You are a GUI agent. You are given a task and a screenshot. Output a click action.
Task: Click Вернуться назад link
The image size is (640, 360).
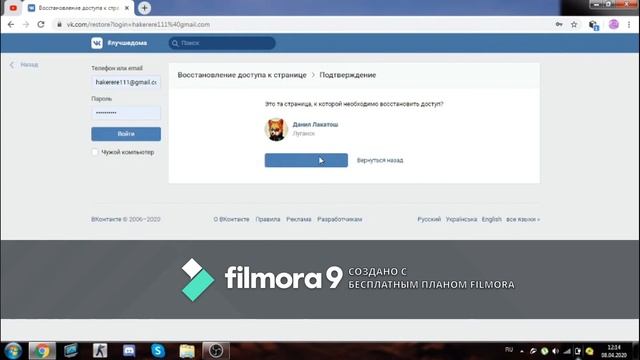[x=380, y=160]
